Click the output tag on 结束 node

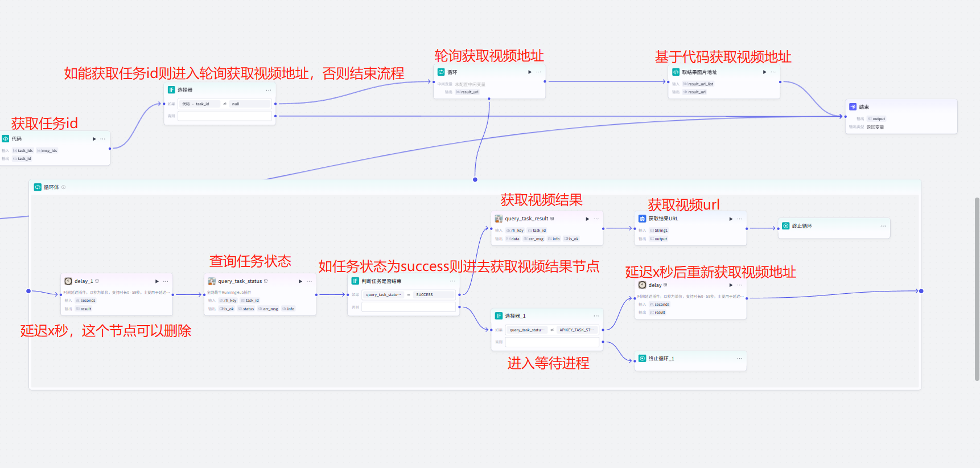tap(876, 119)
